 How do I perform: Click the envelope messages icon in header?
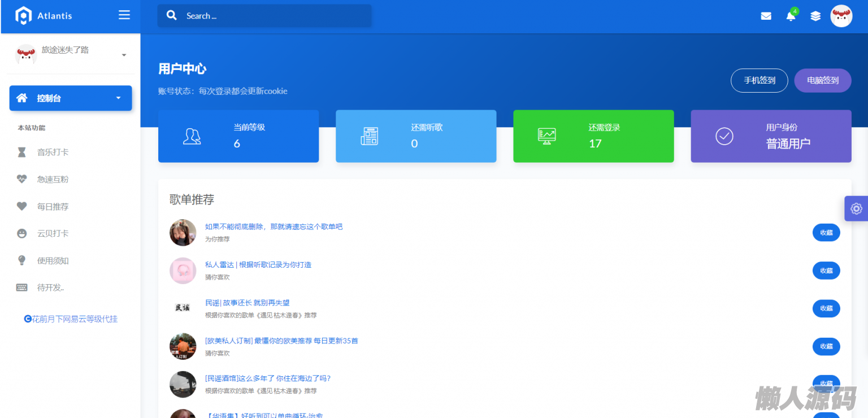point(766,16)
